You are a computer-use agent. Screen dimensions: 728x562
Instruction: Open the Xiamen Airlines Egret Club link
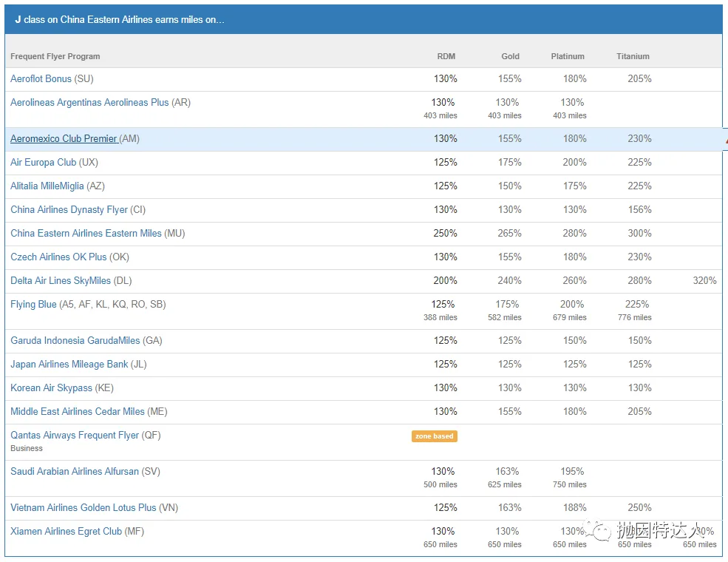click(x=66, y=532)
